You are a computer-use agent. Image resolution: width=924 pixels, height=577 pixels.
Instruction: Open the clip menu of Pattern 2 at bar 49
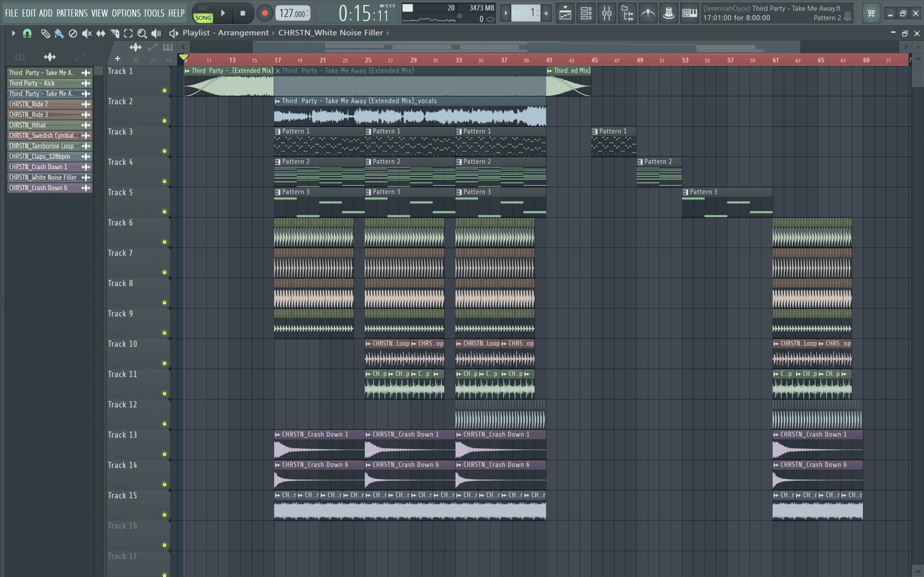[x=640, y=162]
